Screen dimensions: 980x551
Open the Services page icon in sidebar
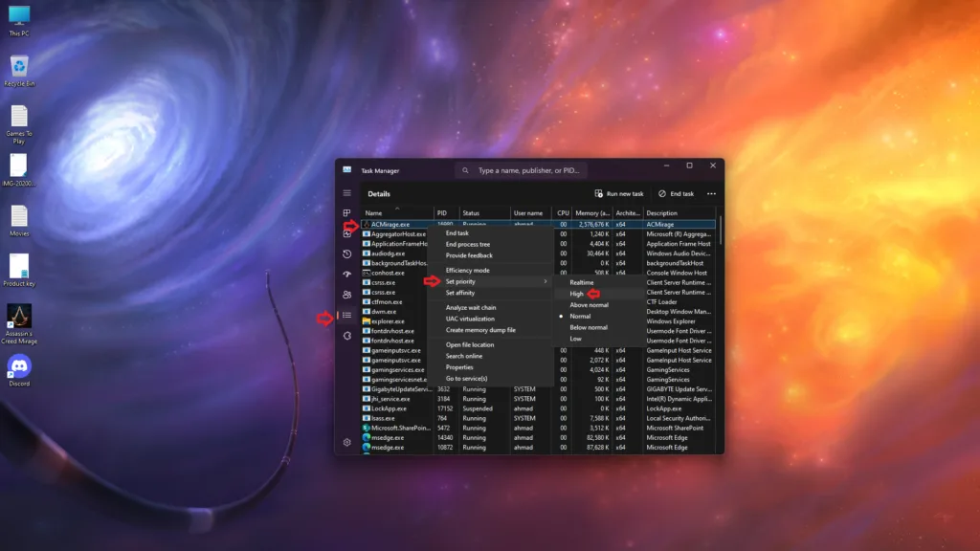coord(346,336)
